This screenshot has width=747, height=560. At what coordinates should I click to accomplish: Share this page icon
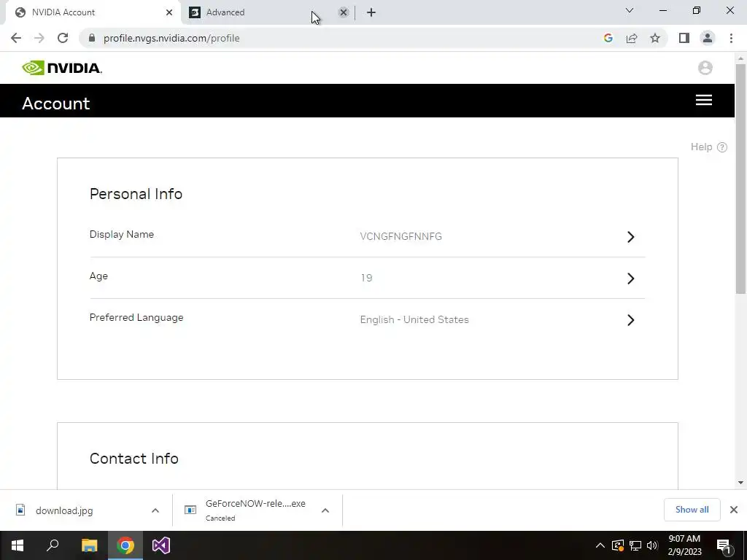[x=632, y=38]
